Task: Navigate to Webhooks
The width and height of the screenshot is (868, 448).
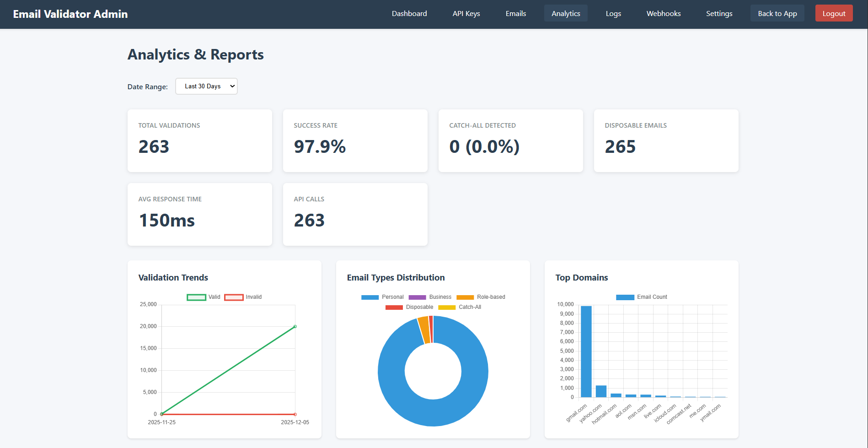Action: (663, 14)
